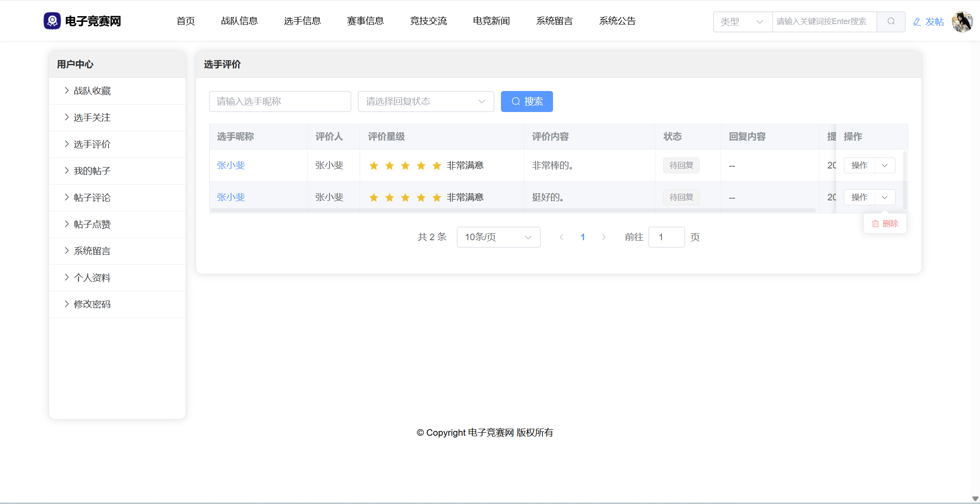
Task: Open the 10条/页 page size dropdown
Action: pyautogui.click(x=498, y=237)
